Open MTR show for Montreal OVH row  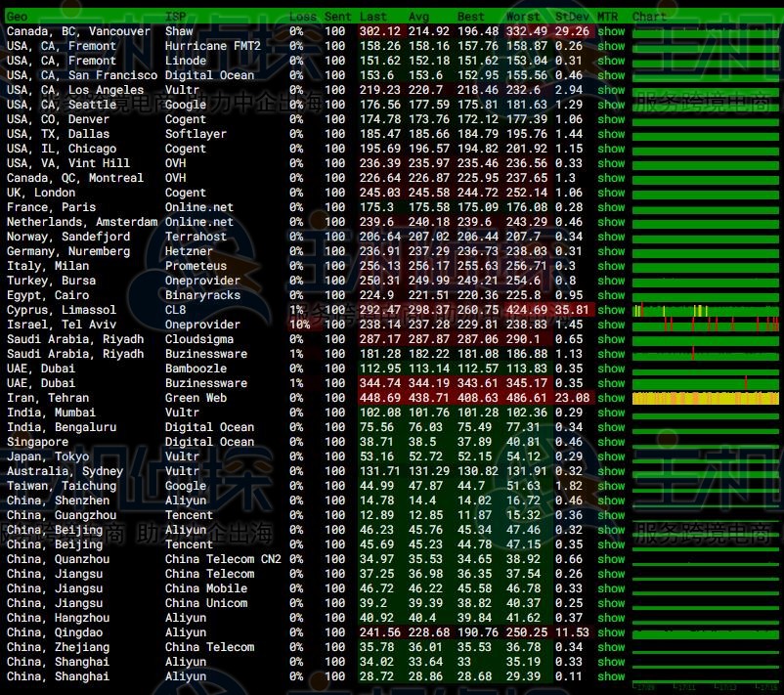(611, 178)
